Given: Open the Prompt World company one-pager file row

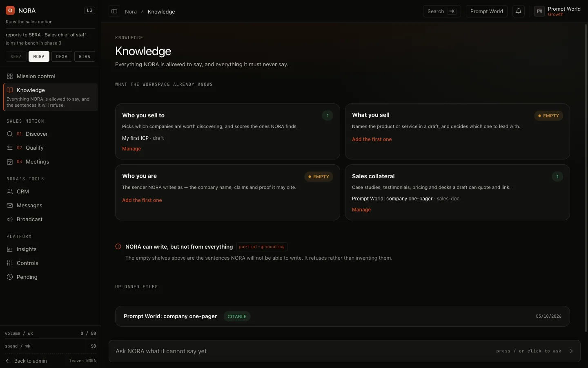Looking at the screenshot, I should tap(342, 316).
